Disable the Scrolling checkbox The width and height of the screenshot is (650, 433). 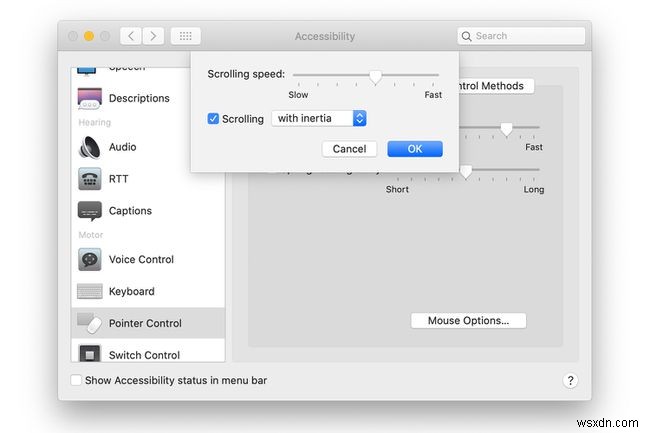point(213,118)
